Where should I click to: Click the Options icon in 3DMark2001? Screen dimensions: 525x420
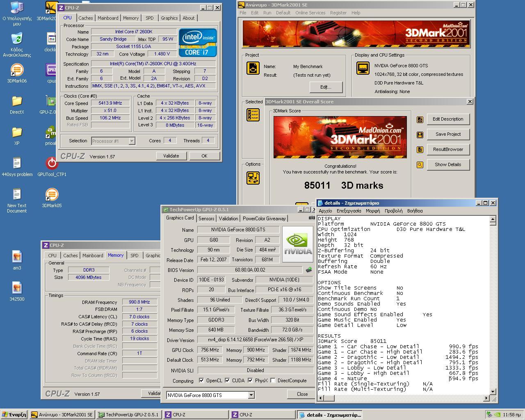(253, 178)
